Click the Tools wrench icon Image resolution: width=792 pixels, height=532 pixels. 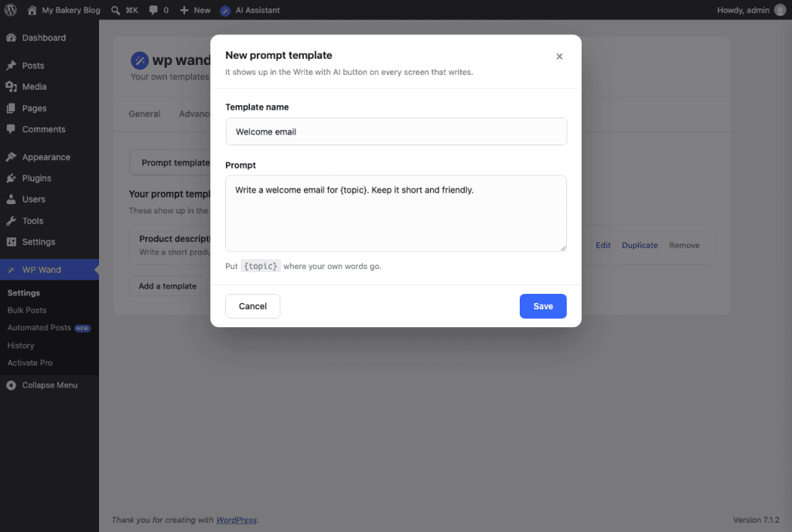coord(11,220)
